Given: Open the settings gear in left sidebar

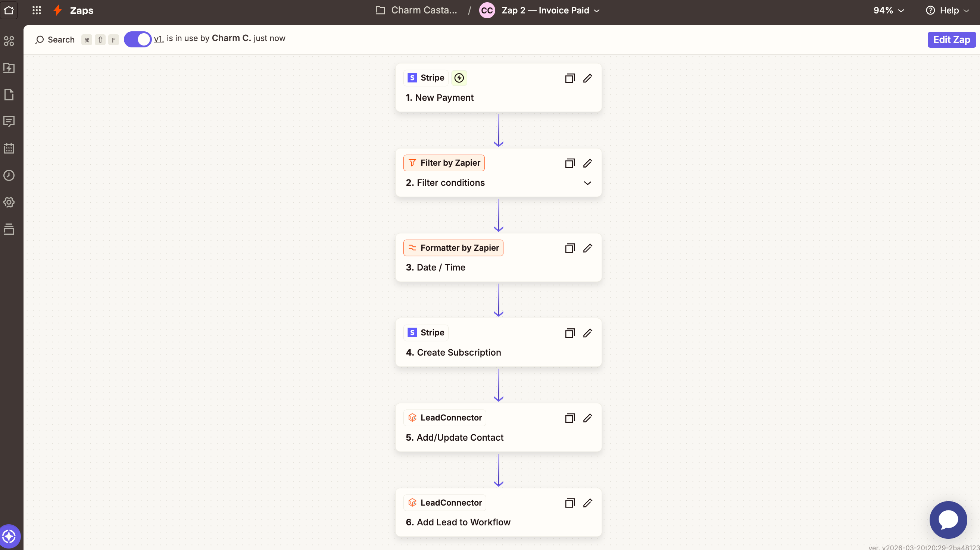Looking at the screenshot, I should click(9, 202).
